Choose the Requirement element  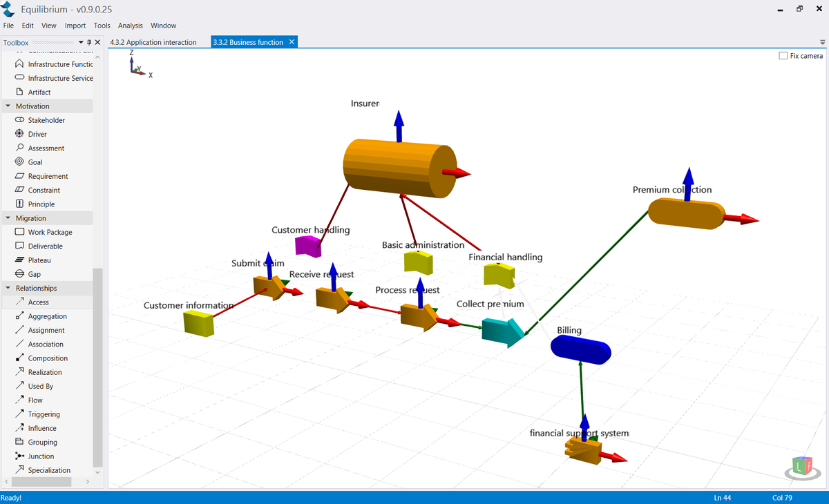point(41,176)
